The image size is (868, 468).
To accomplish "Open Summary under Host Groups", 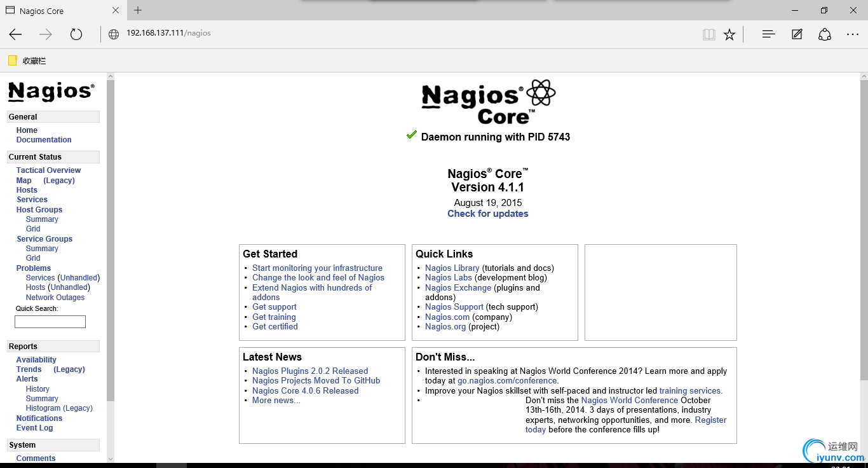I will [x=42, y=219].
